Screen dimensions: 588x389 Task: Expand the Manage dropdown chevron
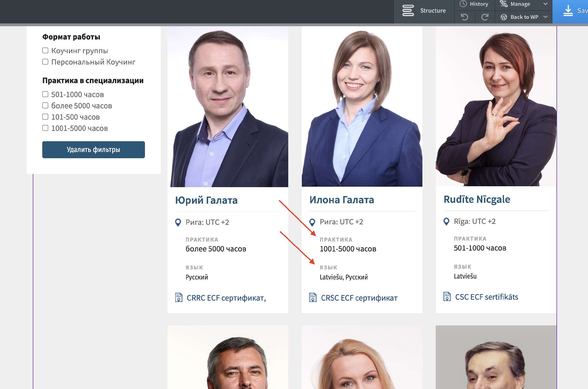(x=545, y=4)
